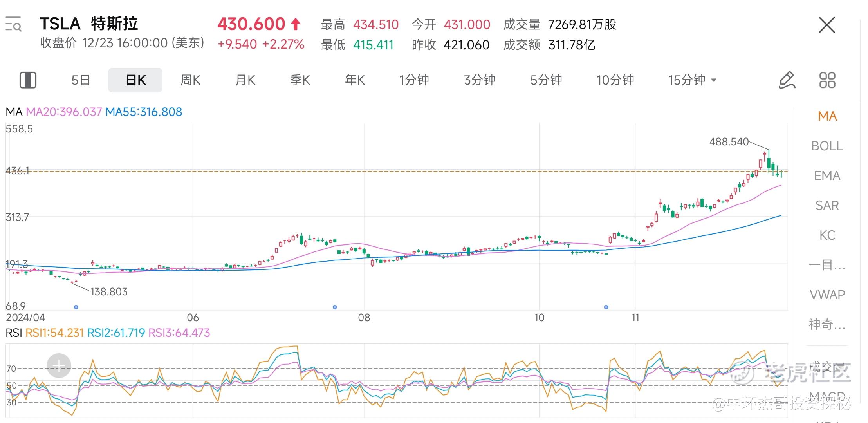This screenshot has height=423, width=868.
Task: Click the MA20:396.037 legend value
Action: point(64,112)
